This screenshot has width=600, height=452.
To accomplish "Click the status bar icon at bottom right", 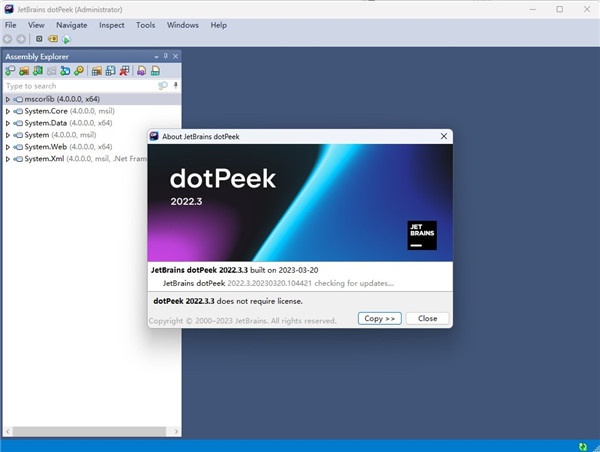I will pos(582,445).
